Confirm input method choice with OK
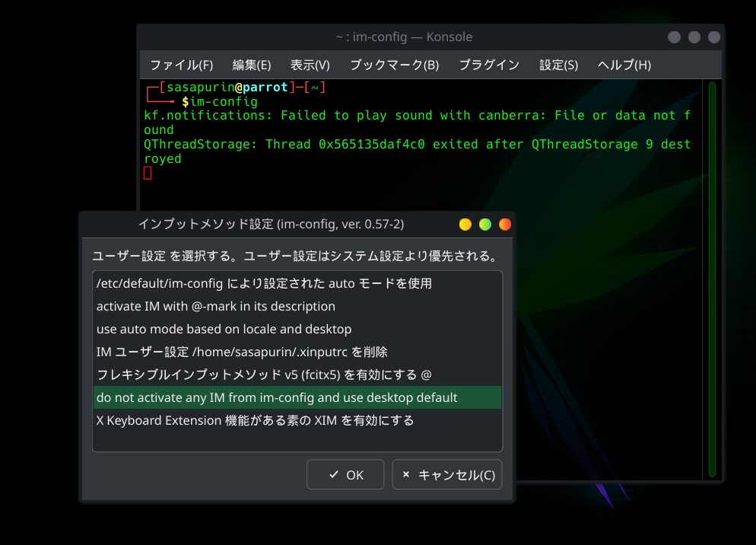The image size is (756, 545). [345, 474]
